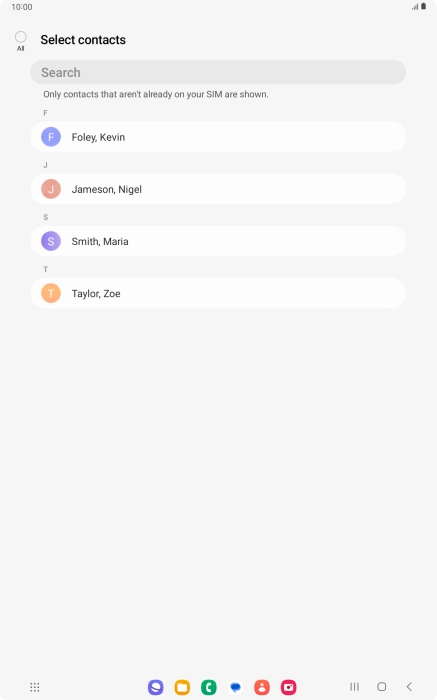437x700 pixels.
Task: Show recent apps via navigation bar
Action: click(354, 687)
